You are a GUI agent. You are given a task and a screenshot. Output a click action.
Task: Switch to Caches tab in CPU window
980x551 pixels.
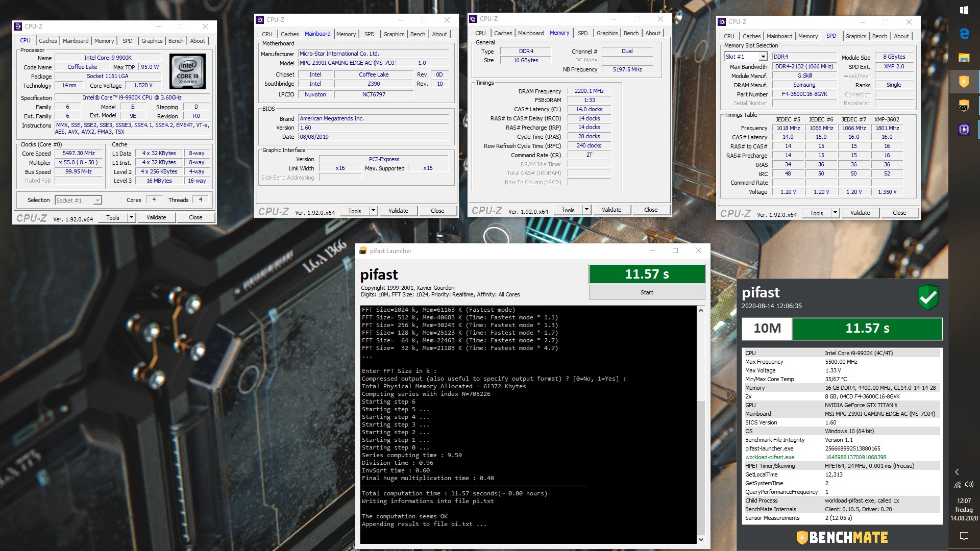coord(48,41)
